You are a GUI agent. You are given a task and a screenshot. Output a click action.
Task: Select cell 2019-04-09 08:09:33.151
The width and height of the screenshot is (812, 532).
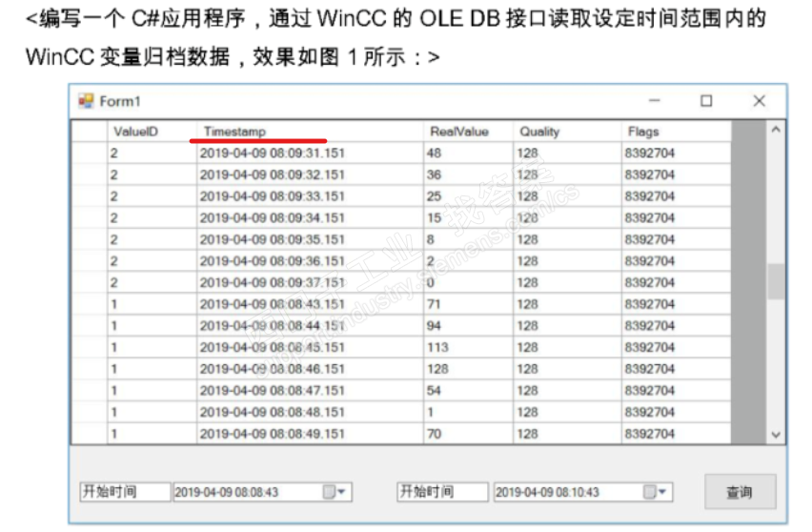tap(310, 196)
